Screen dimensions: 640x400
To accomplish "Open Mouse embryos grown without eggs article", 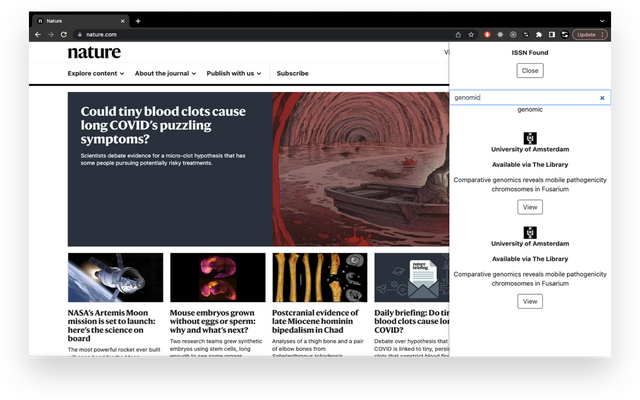I will pos(213,321).
